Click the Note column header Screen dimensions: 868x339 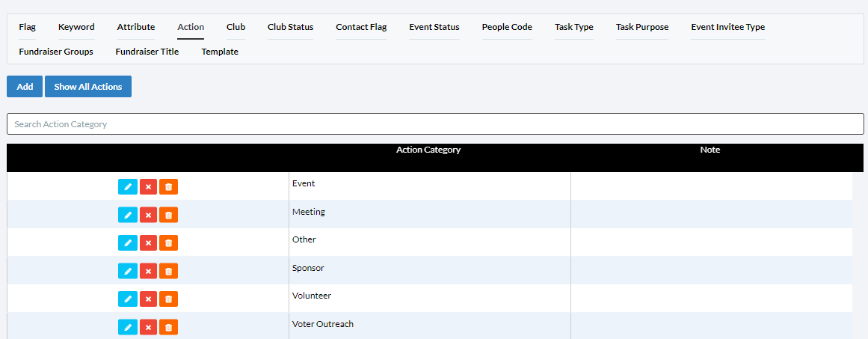point(710,150)
